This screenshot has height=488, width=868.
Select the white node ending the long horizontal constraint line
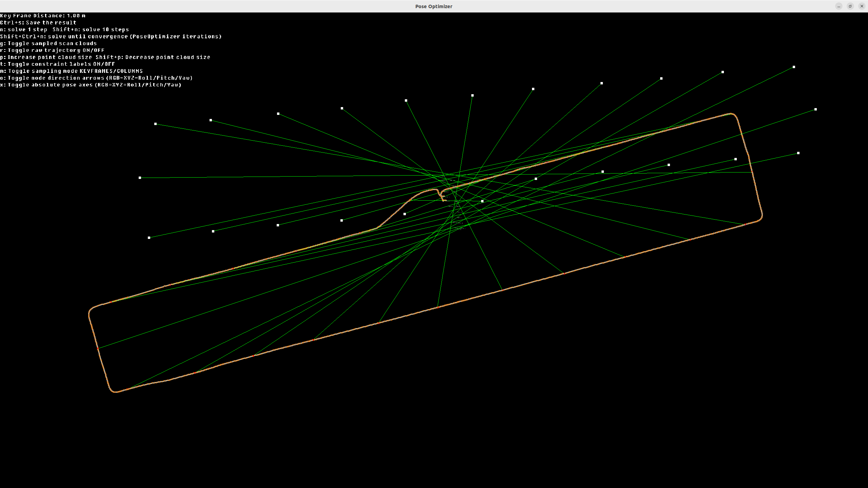tap(140, 178)
